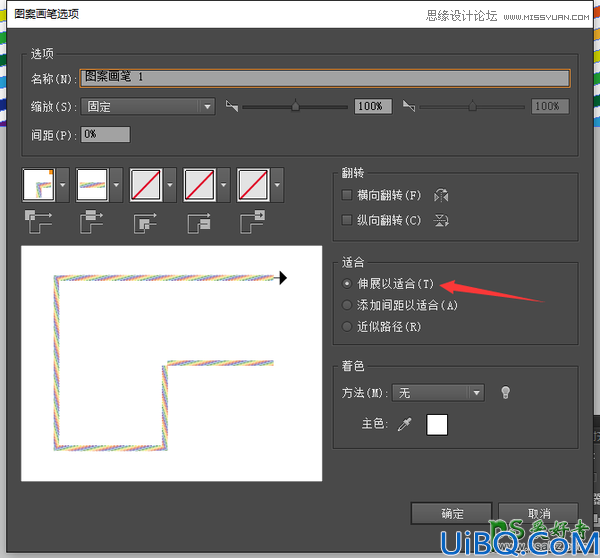Viewport: 600px width, 558px height.
Task: Click the 确定 button
Action: 452,513
